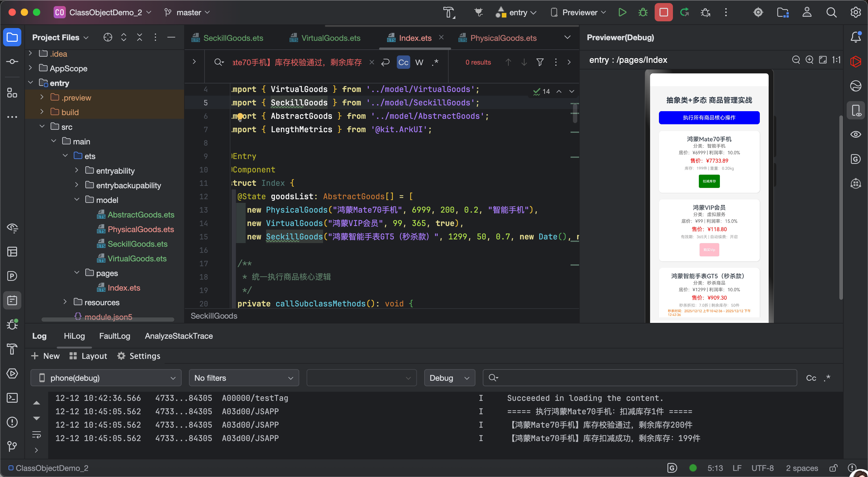Viewport: 868px width, 477px height.
Task: Click the blue 执行所有商品核心操作 button in preview
Action: pyautogui.click(x=709, y=118)
